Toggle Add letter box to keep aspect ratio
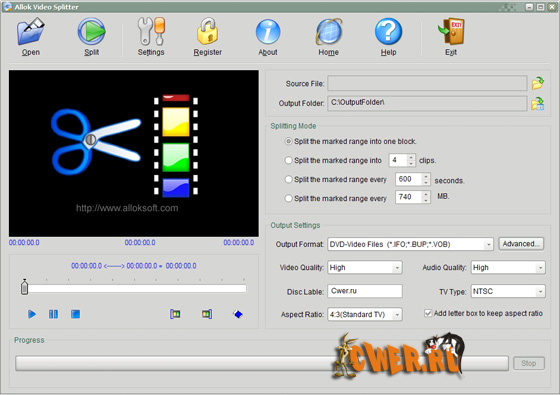This screenshot has width=560, height=395. 428,313
